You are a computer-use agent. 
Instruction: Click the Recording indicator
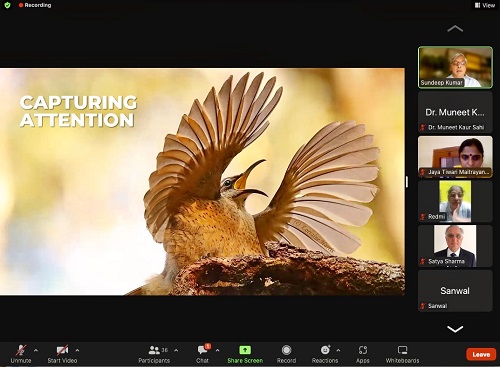[35, 5]
